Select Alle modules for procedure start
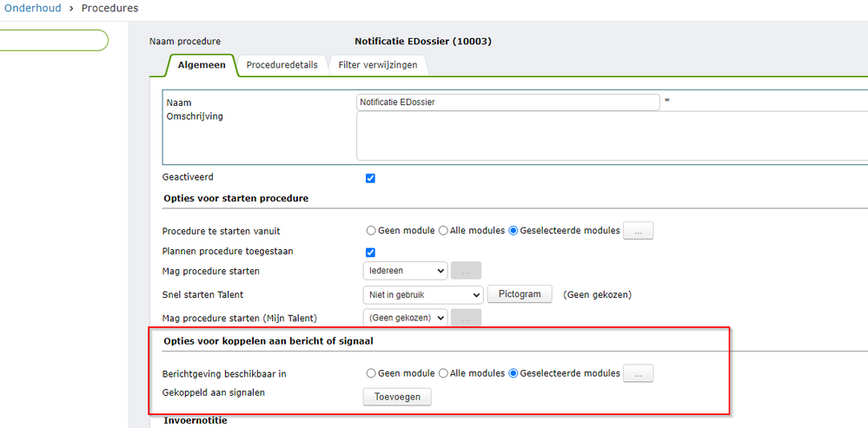 (x=443, y=231)
